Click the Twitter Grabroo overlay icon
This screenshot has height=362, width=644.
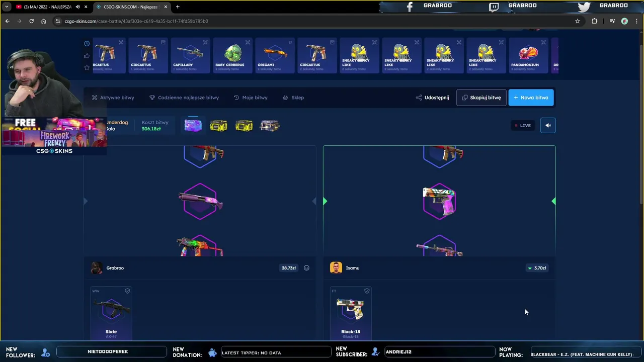(584, 7)
